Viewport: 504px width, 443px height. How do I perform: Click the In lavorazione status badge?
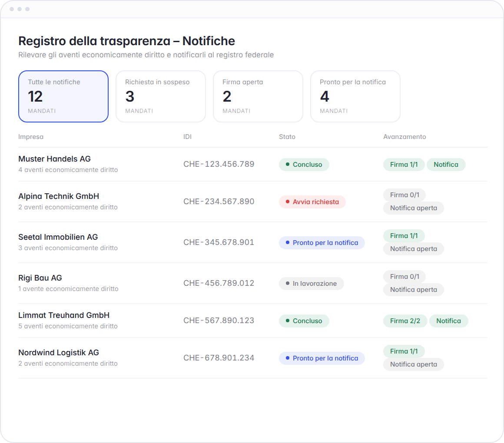pyautogui.click(x=311, y=283)
